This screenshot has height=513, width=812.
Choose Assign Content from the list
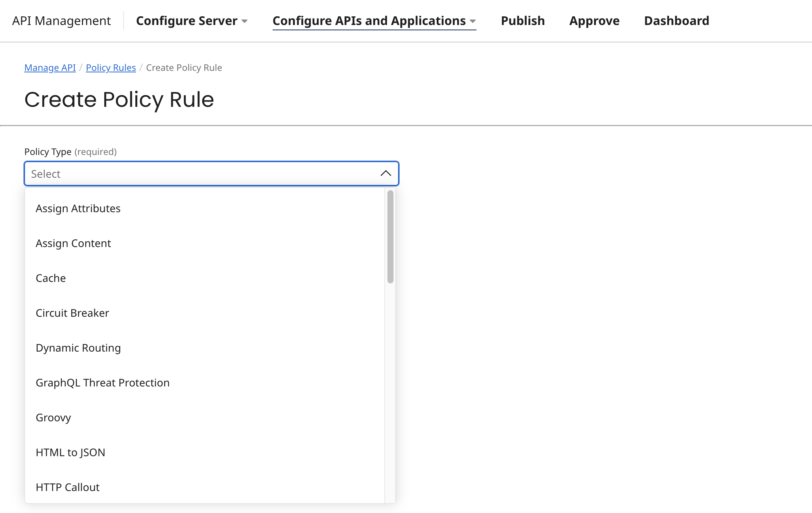tap(73, 243)
